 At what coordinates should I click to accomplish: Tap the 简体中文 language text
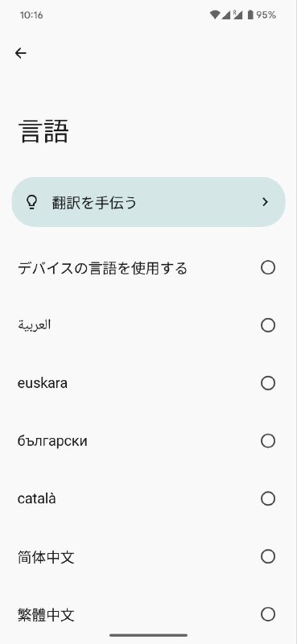click(x=46, y=557)
